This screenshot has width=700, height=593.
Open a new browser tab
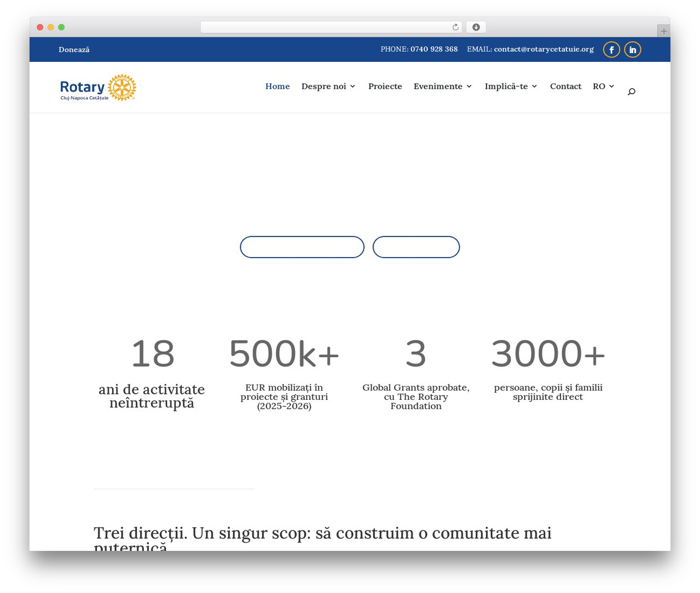click(x=664, y=31)
